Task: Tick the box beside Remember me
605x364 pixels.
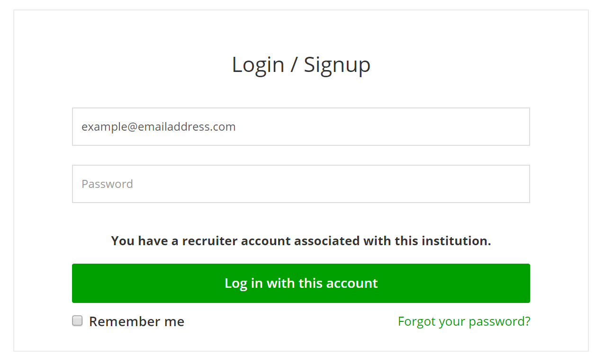Action: [x=77, y=321]
